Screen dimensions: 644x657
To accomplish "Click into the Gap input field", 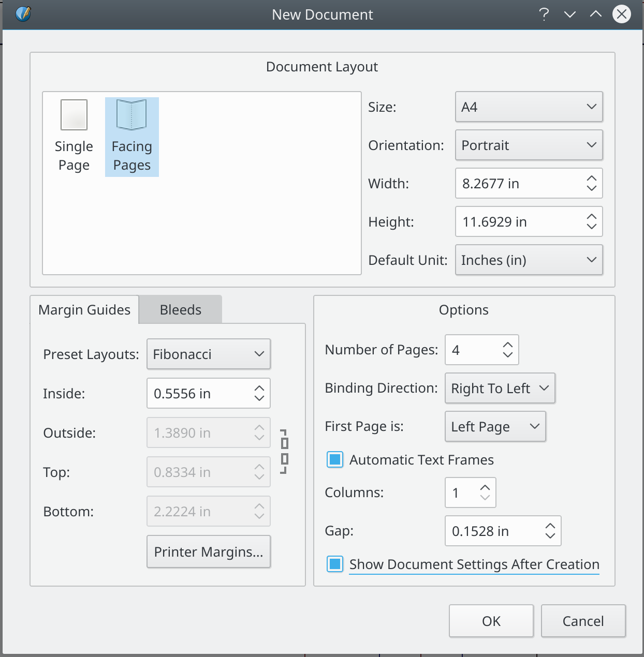I will click(493, 531).
